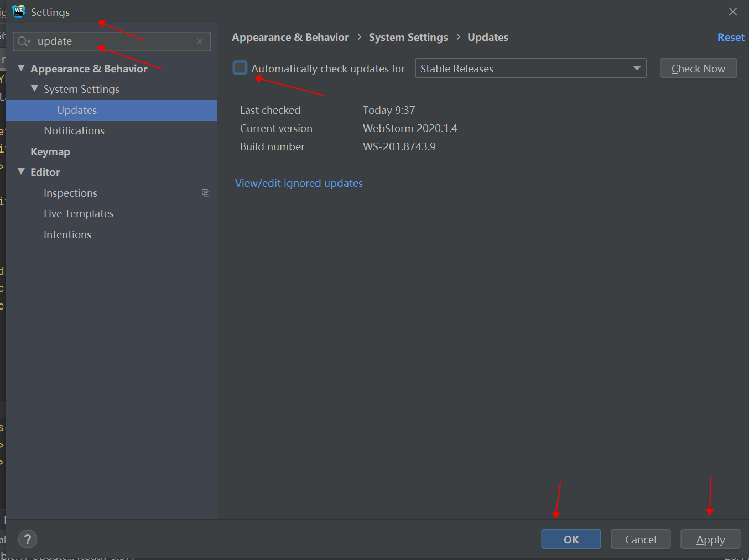Viewport: 749px width, 560px height.
Task: Open help with the question mark button
Action: pyautogui.click(x=28, y=539)
